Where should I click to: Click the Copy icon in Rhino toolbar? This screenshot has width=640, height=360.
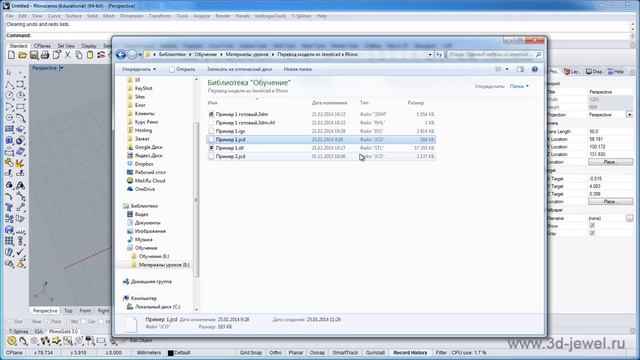[79, 55]
